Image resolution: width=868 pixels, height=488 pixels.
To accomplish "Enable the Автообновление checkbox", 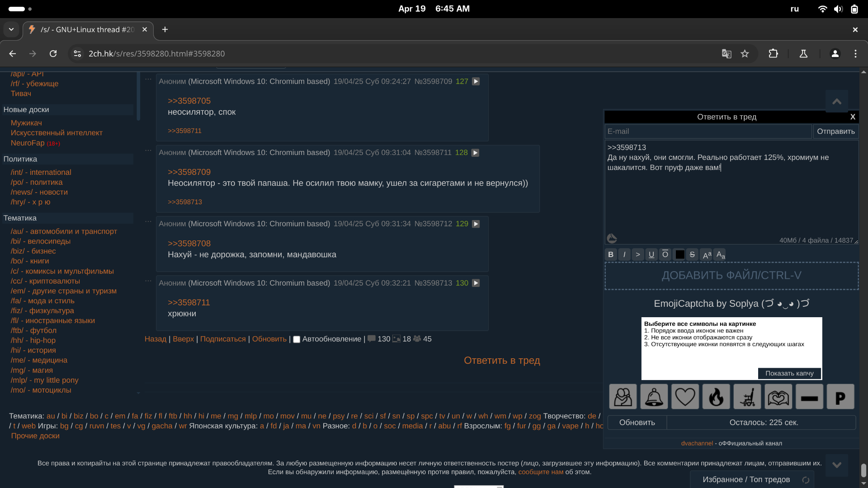I will (x=297, y=339).
